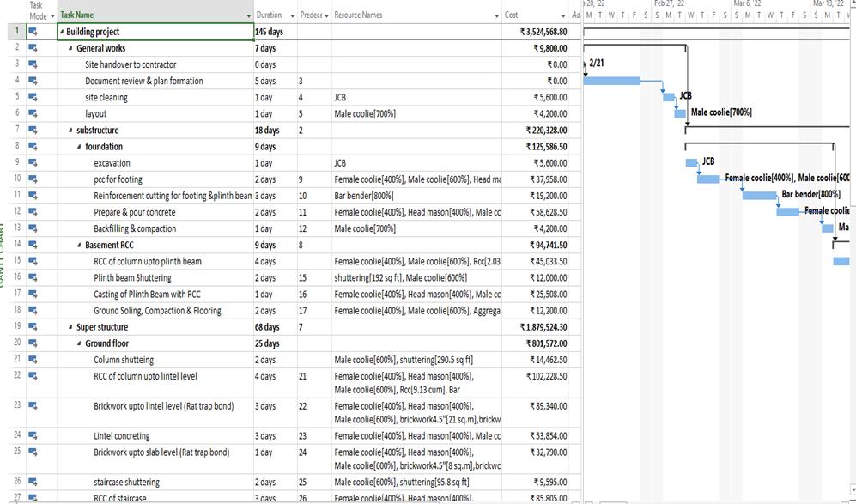Click task mode icon in excavation row
Viewport: 856px width, 504px height.
[x=33, y=163]
